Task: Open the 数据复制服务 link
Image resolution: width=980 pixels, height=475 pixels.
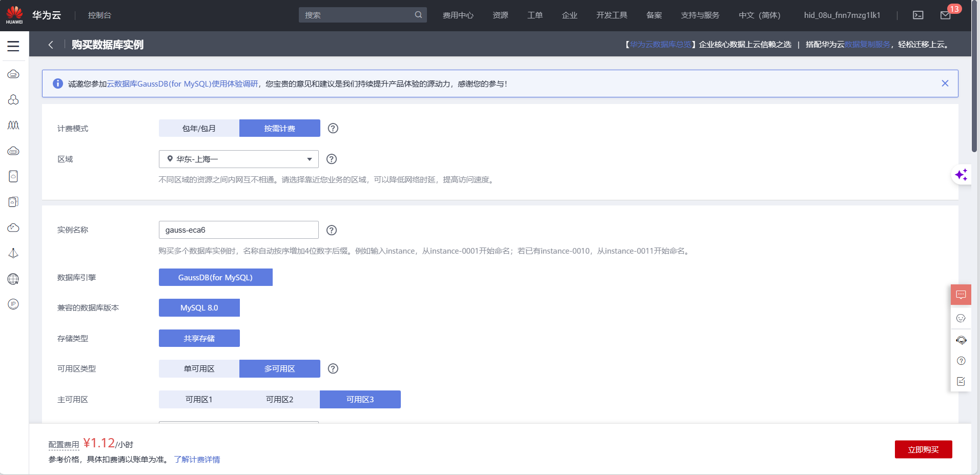Action: pos(867,45)
